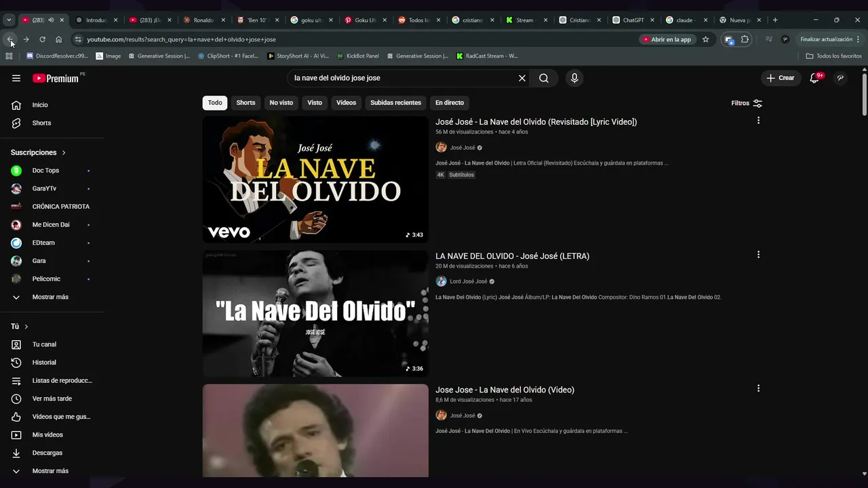Screen dimensions: 868x488
Task: Select the Todo filter chip
Action: point(215,103)
